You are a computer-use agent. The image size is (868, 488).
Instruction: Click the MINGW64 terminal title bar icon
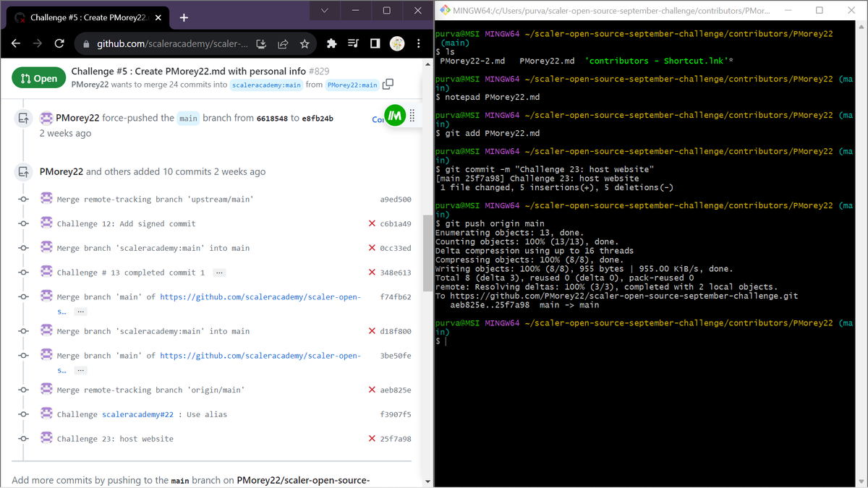(444, 10)
